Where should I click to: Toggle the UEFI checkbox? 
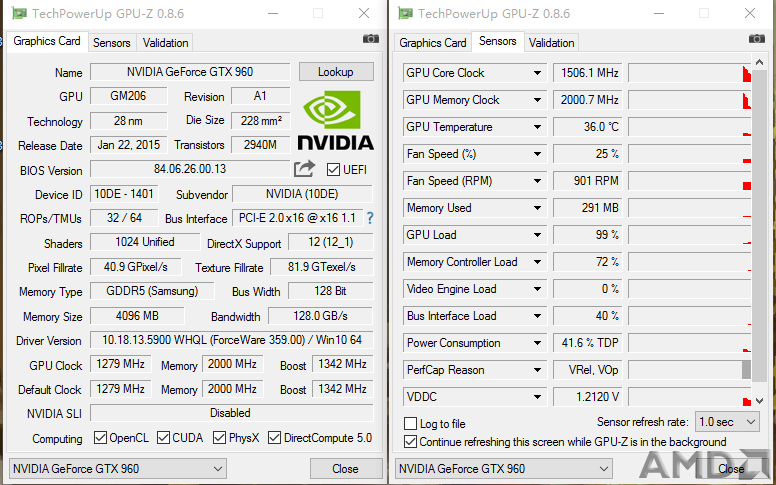point(333,170)
